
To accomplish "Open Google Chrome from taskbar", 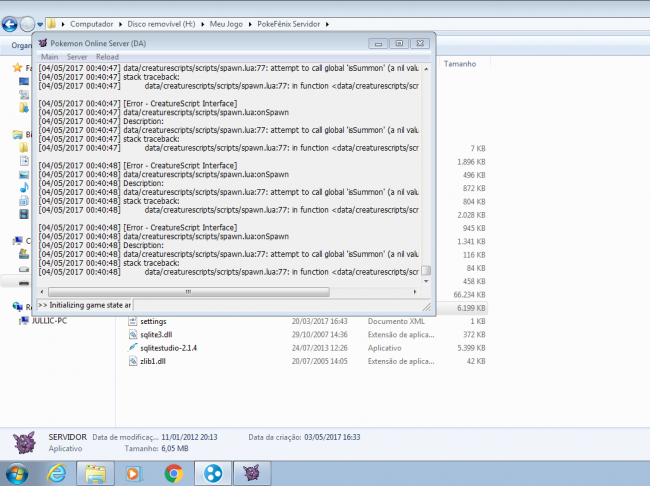I will pos(174,474).
